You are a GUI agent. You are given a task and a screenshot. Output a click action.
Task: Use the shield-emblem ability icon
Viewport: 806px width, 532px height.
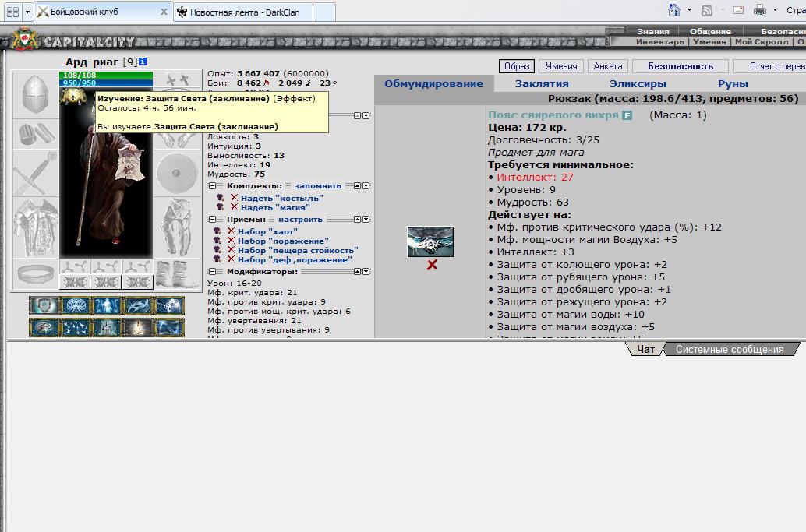point(44,305)
